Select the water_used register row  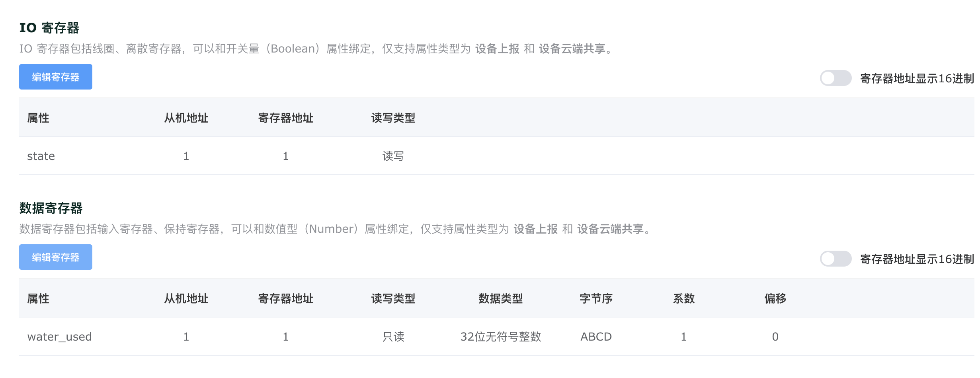pyautogui.click(x=59, y=336)
